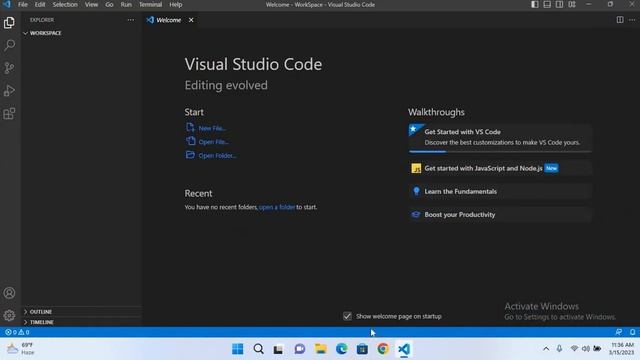This screenshot has height=360, width=640.
Task: Open notifications bell in status bar
Action: click(x=632, y=332)
